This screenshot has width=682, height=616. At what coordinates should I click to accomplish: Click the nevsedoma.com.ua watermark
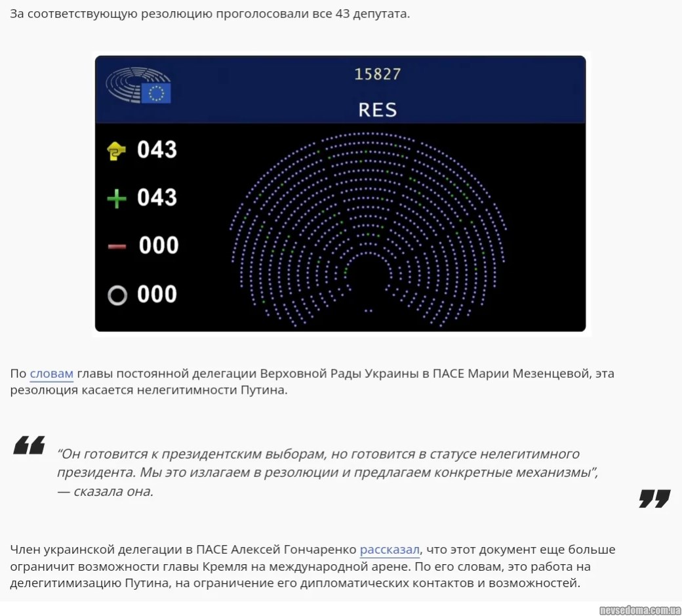[640, 609]
